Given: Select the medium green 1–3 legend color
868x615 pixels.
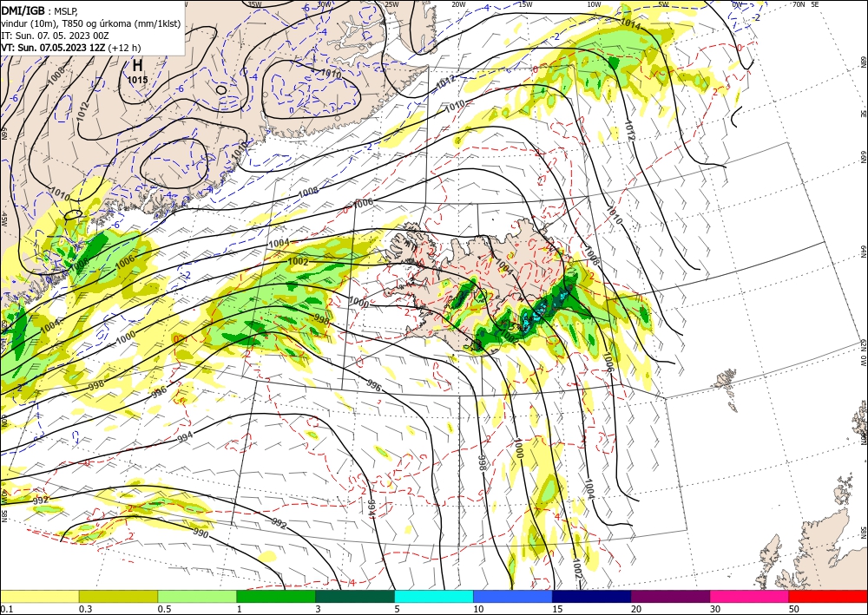Looking at the screenshot, I should point(276,596).
